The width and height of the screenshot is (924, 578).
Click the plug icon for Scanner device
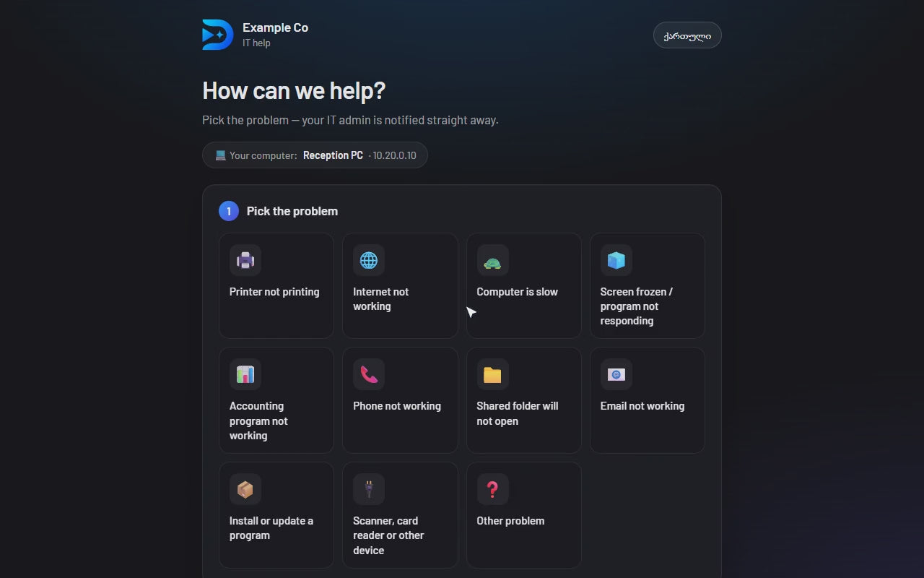369,489
